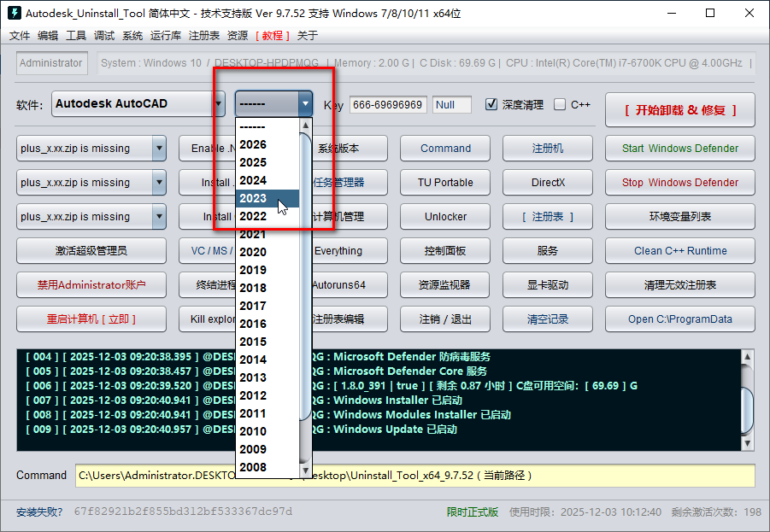This screenshot has height=532, width=770.
Task: Click the 开始卸载 & 修复 button
Action: [x=680, y=110]
